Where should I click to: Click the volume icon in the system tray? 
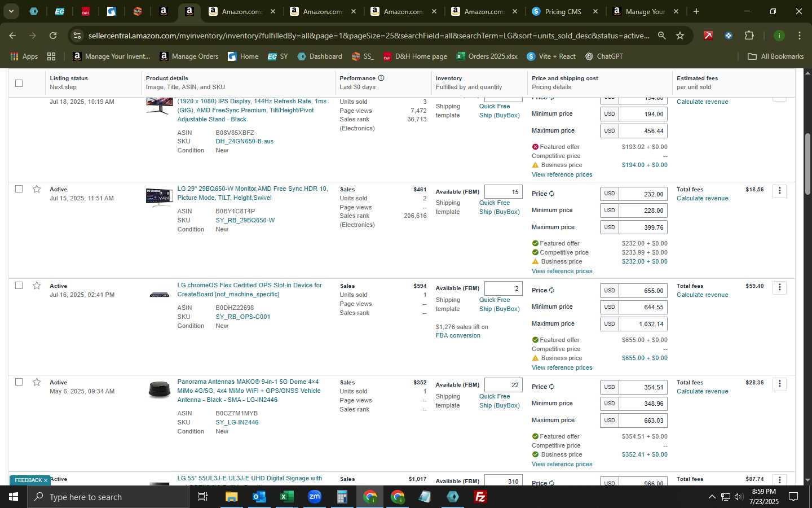pyautogui.click(x=739, y=497)
